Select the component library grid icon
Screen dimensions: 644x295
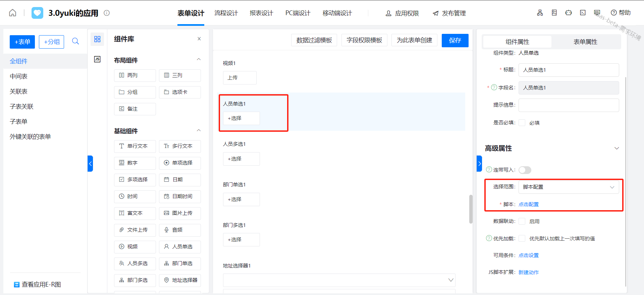[x=97, y=39]
